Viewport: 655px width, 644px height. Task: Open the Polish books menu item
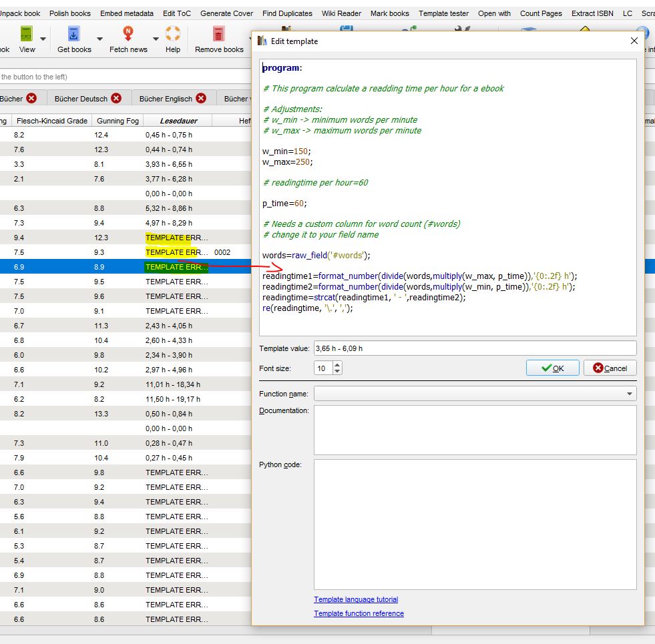pyautogui.click(x=70, y=13)
